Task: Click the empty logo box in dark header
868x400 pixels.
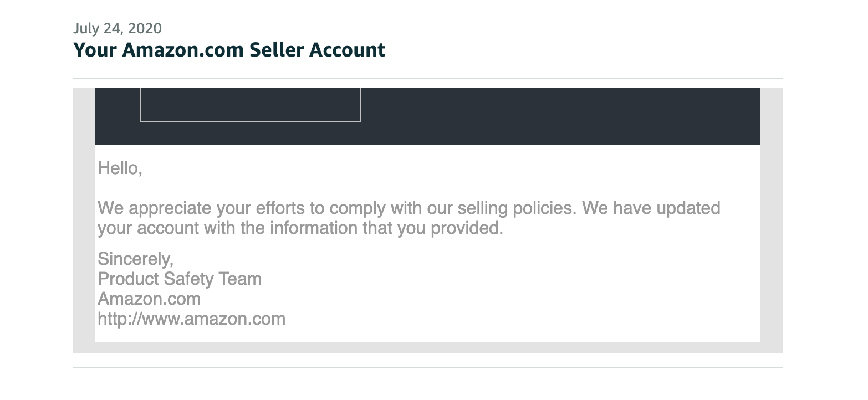Action: [250, 104]
